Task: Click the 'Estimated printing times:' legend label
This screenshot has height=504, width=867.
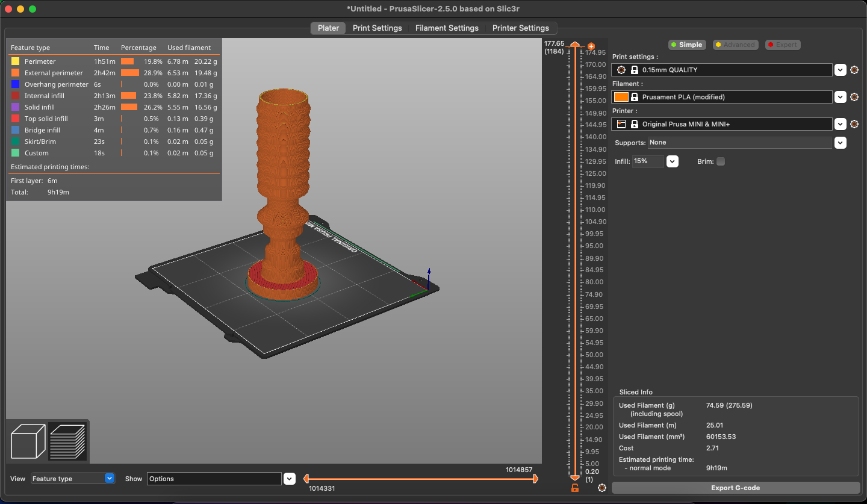Action: pyautogui.click(x=50, y=167)
